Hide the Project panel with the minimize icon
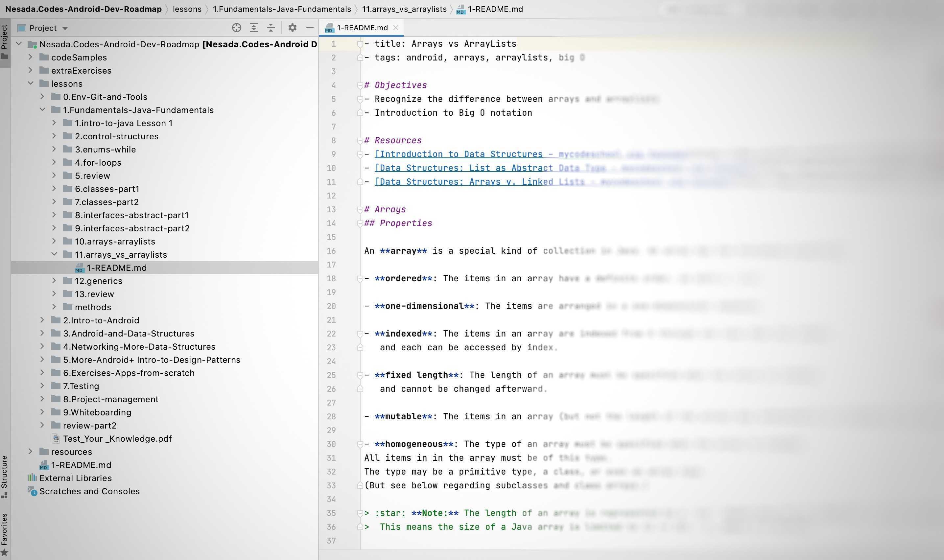This screenshot has width=944, height=560. click(x=309, y=28)
